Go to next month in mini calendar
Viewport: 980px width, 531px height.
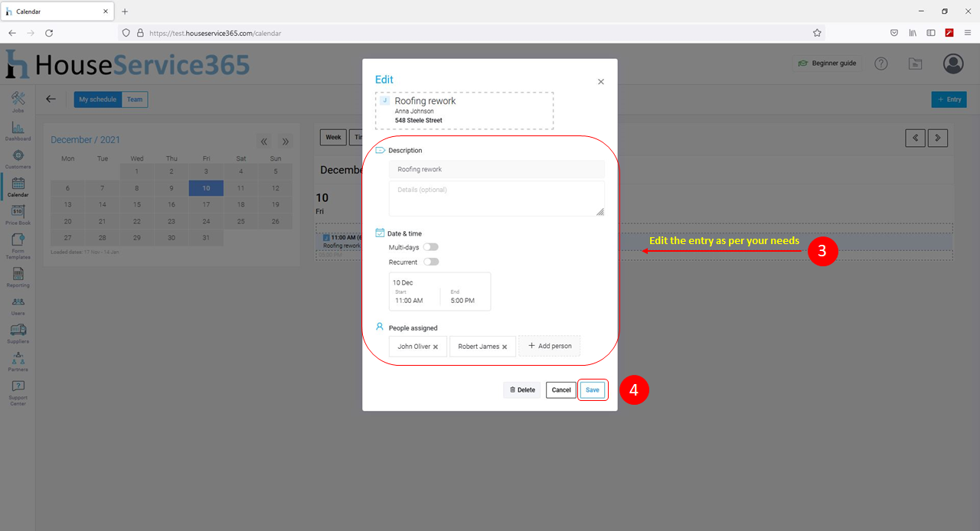pos(285,142)
